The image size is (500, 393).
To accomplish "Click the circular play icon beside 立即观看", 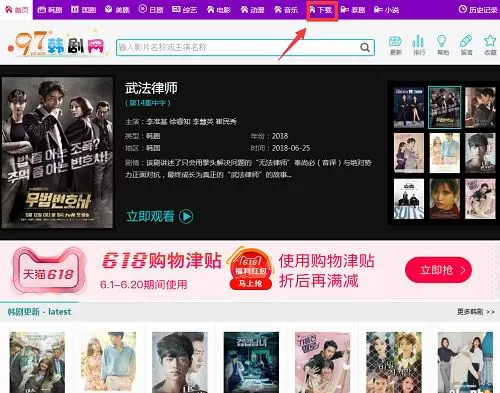I will click(x=186, y=216).
